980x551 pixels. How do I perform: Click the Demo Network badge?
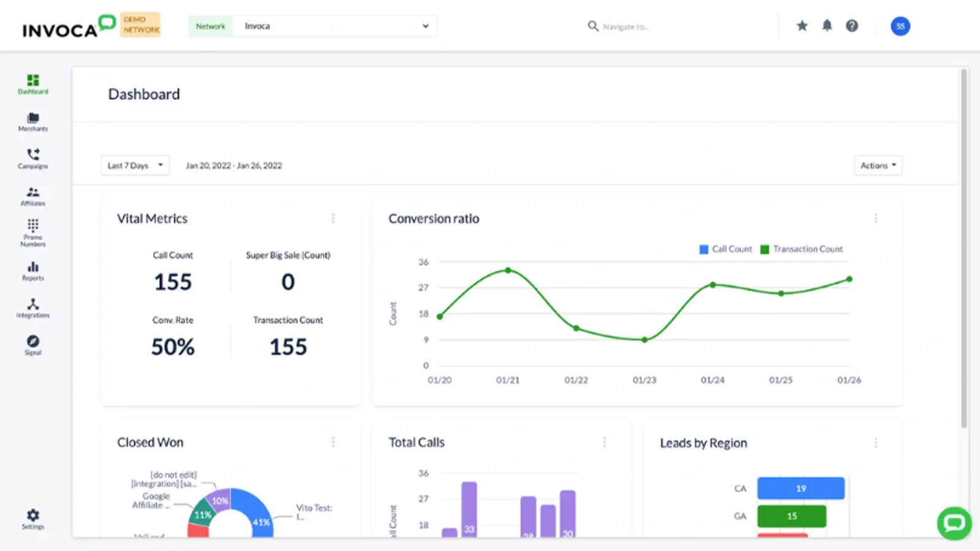click(x=140, y=24)
